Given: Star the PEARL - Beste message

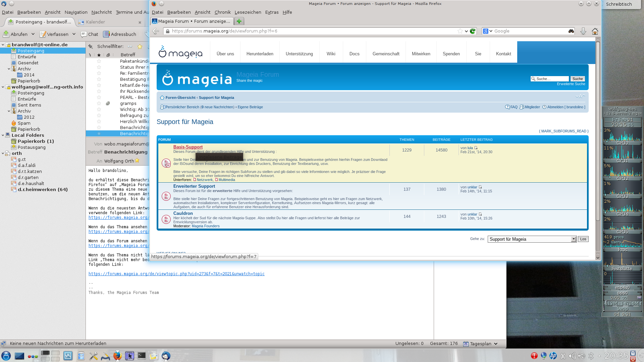Looking at the screenshot, I should tap(99, 97).
